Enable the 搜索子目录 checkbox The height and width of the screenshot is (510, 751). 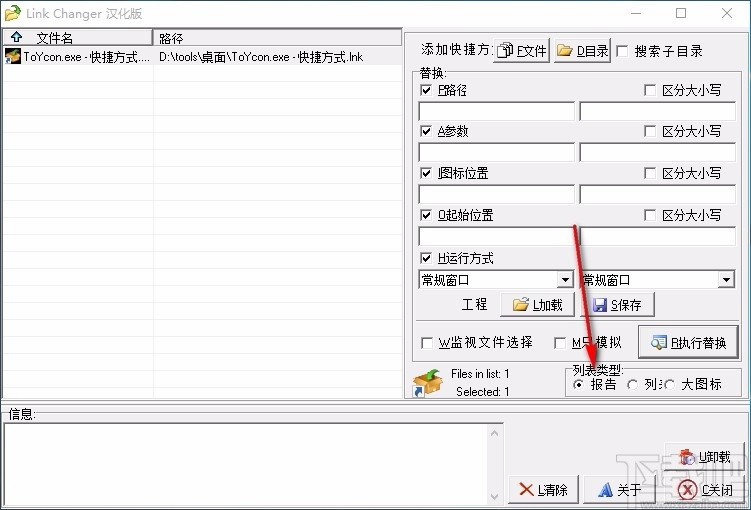coord(623,51)
